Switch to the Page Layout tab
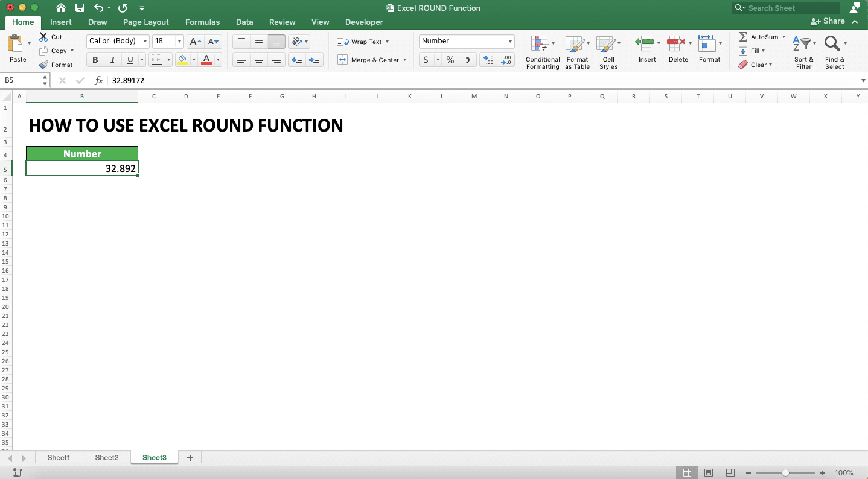 (146, 22)
